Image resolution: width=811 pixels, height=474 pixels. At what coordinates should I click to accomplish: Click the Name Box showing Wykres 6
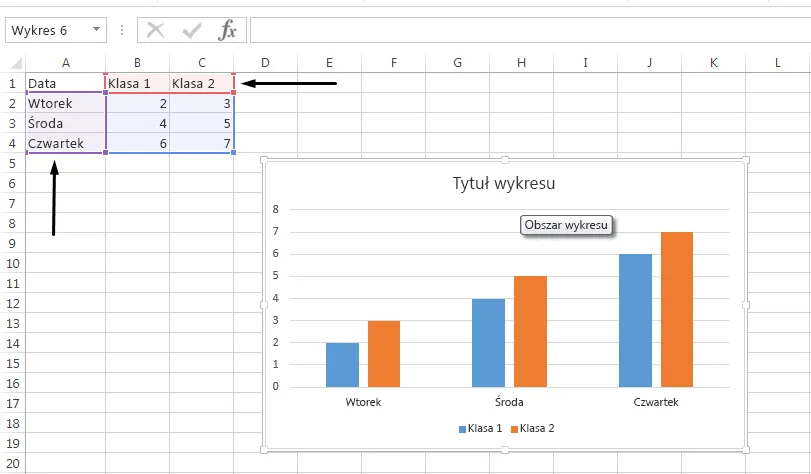tap(45, 30)
